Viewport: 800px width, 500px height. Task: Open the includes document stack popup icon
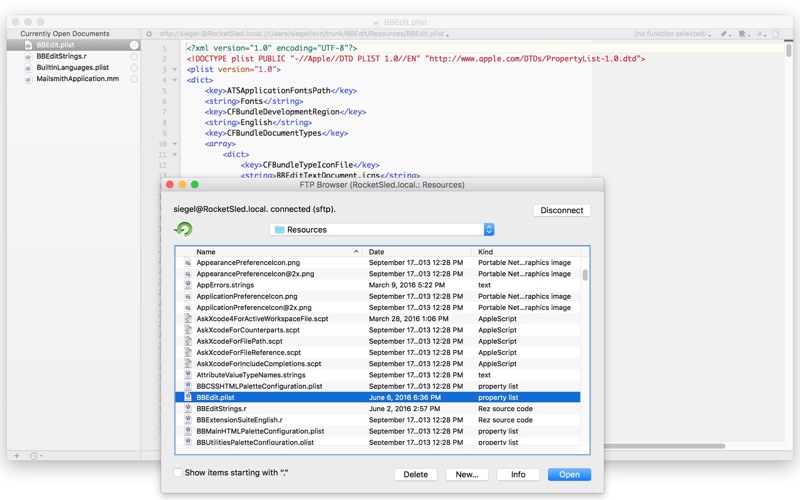[x=743, y=34]
